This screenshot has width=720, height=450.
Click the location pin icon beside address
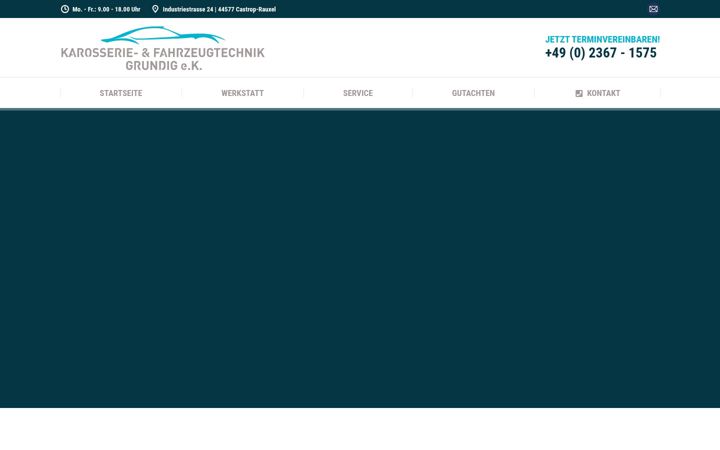click(x=155, y=9)
